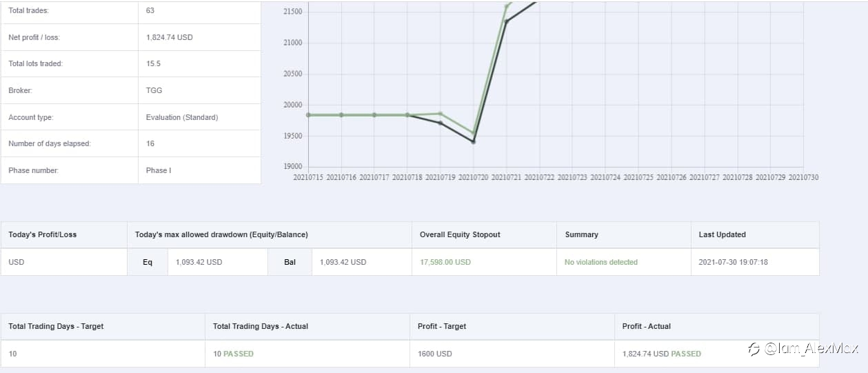Select the "10 PASSED" actual trading days value
This screenshot has width=868, height=373.
(234, 354)
